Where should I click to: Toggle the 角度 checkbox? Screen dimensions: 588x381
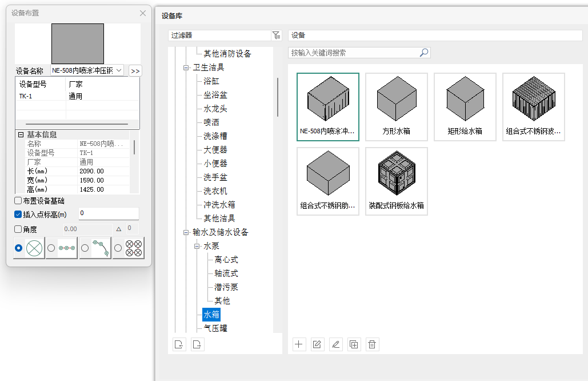(x=18, y=229)
